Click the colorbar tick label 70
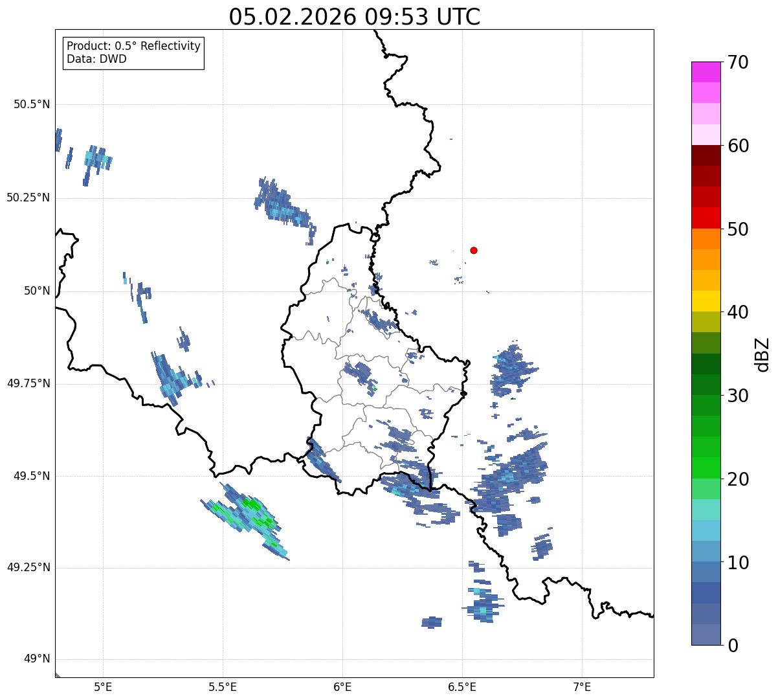778x700 pixels. 737,62
